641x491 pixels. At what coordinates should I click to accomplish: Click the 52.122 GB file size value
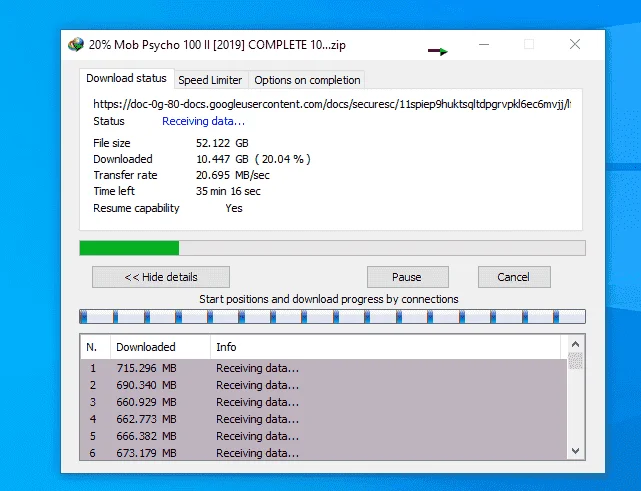tap(222, 143)
